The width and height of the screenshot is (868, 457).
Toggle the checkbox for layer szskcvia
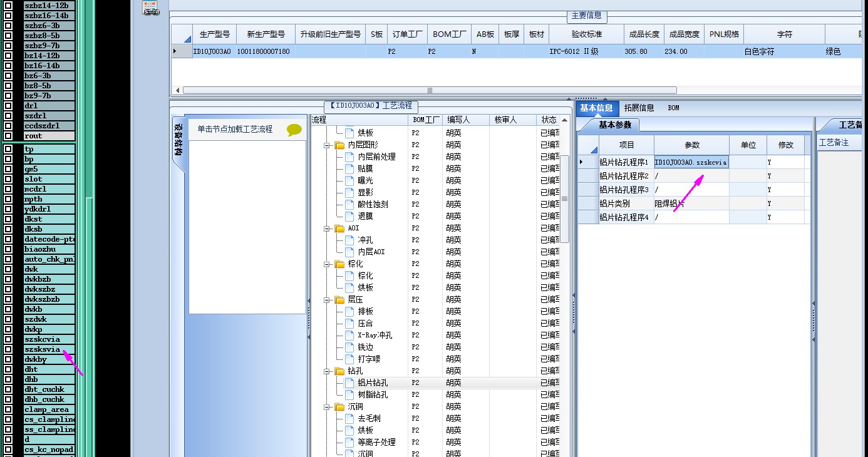[8, 339]
